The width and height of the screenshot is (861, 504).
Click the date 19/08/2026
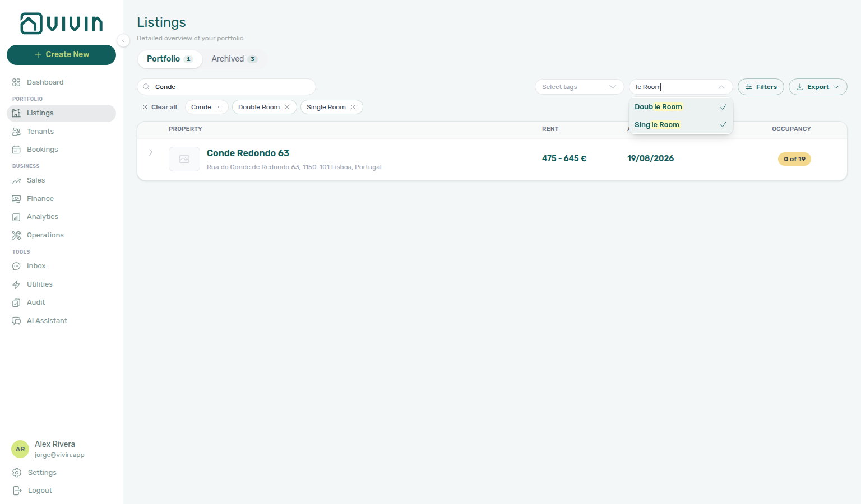[650, 158]
